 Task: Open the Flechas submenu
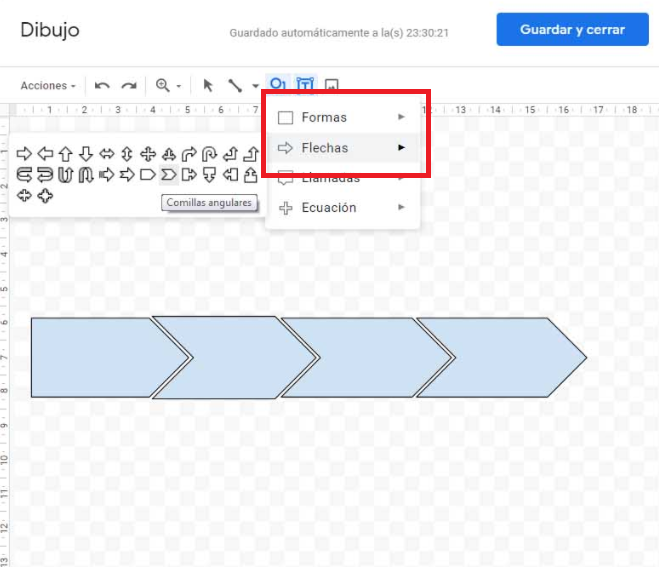pyautogui.click(x=343, y=148)
